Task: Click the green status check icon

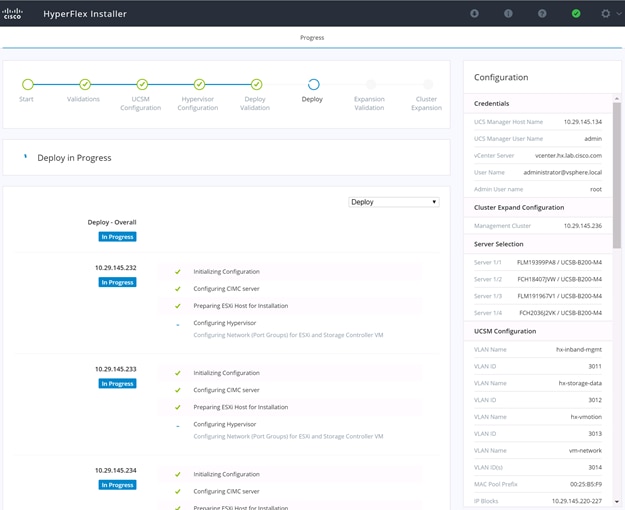Action: pos(576,14)
